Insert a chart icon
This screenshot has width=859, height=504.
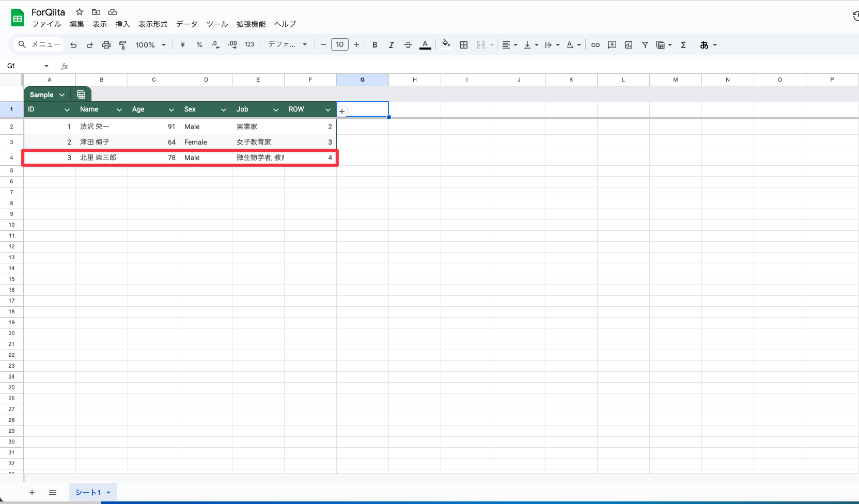coord(629,45)
